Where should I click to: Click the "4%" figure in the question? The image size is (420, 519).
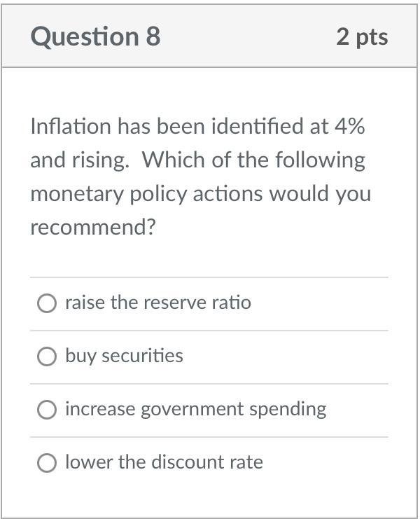350,126
